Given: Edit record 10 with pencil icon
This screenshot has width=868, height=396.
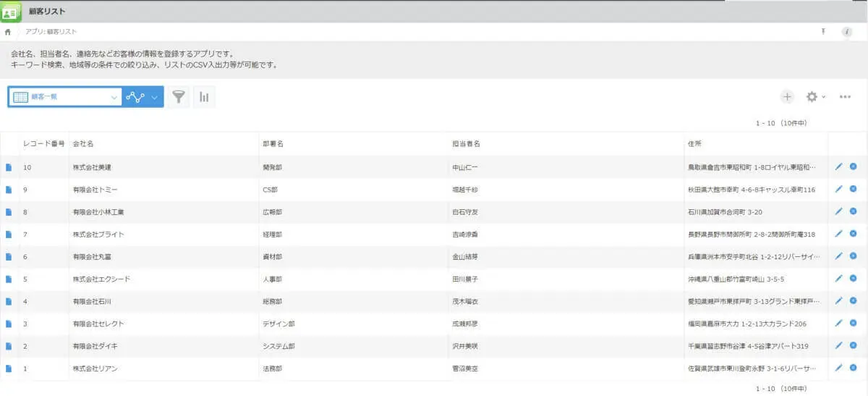Looking at the screenshot, I should 838,167.
